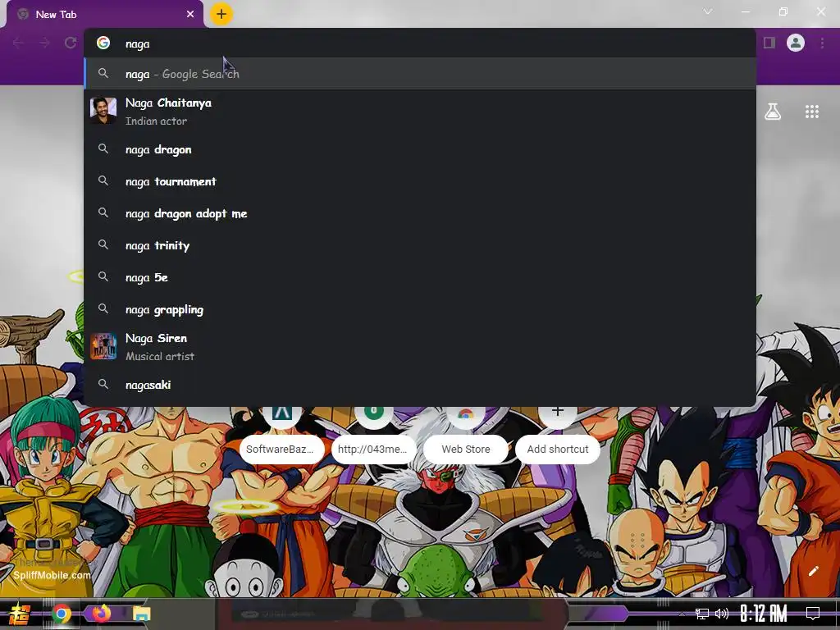The height and width of the screenshot is (630, 840).
Task: Click the new tab plus button
Action: pyautogui.click(x=221, y=14)
